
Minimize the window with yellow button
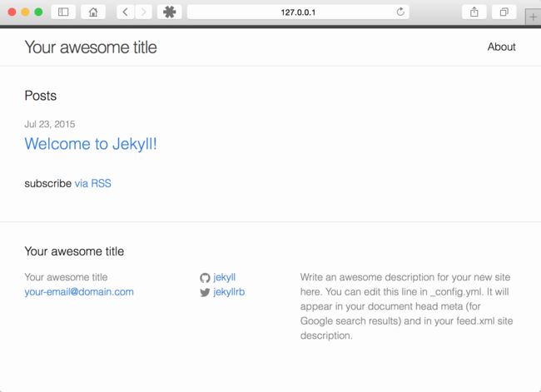pos(25,12)
